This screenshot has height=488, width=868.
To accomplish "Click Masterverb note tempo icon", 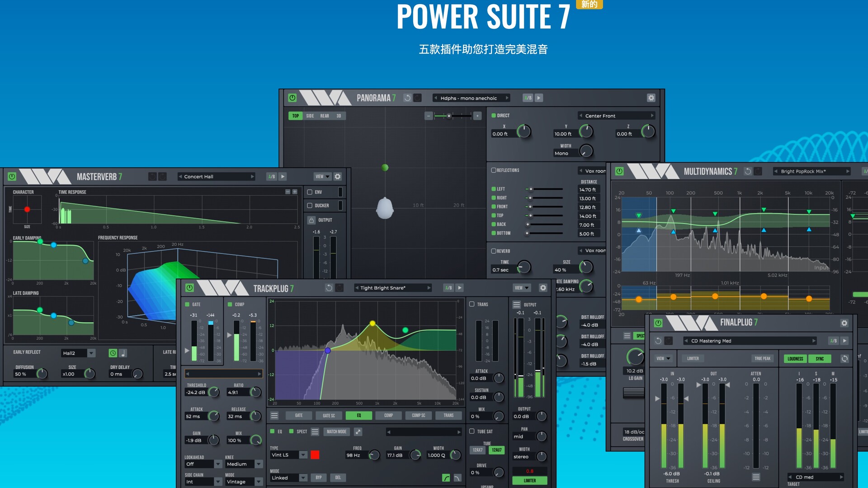I will [123, 353].
